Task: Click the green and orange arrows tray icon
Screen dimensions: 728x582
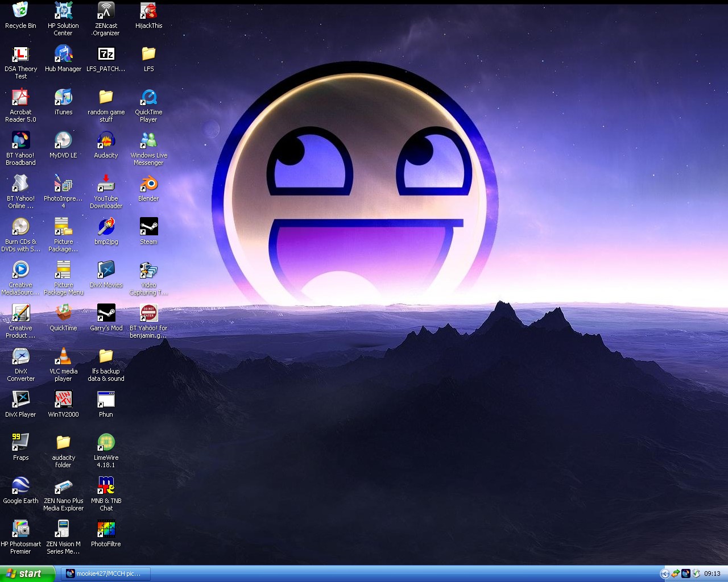Action: (676, 573)
